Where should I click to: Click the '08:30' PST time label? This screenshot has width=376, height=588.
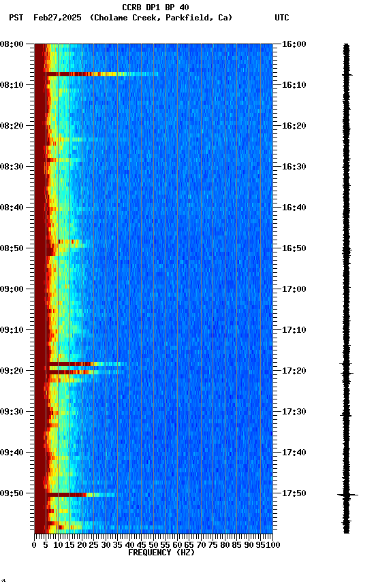click(x=12, y=167)
